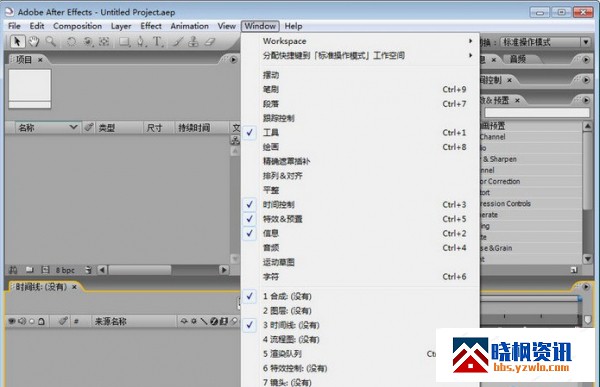
Task: Click the binoculars Find icon in project panel
Action: click(x=13, y=270)
